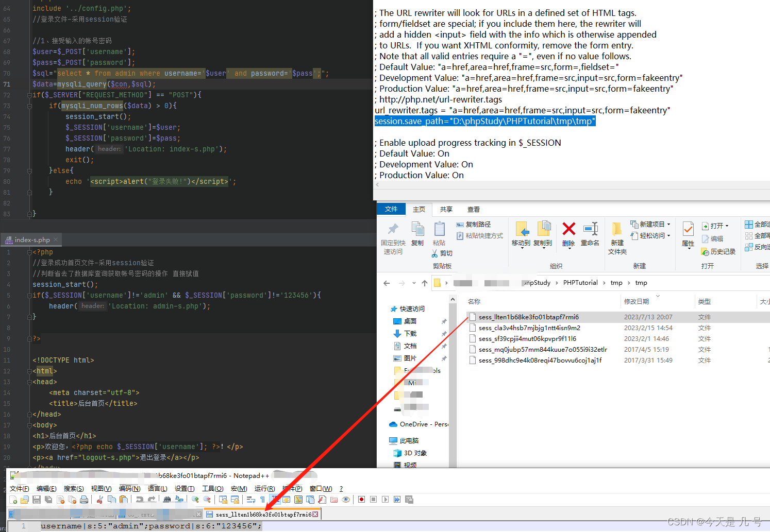This screenshot has height=532, width=770.
Task: Select file sess_cla3v4hsb7mjbjg1ntt4isn9m2
Action: 529,328
